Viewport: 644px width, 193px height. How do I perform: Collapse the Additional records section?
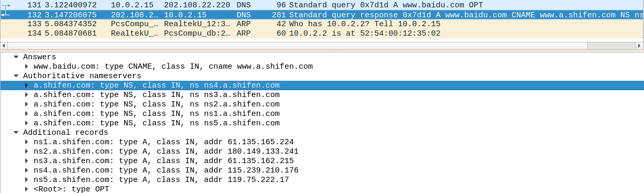(16, 132)
